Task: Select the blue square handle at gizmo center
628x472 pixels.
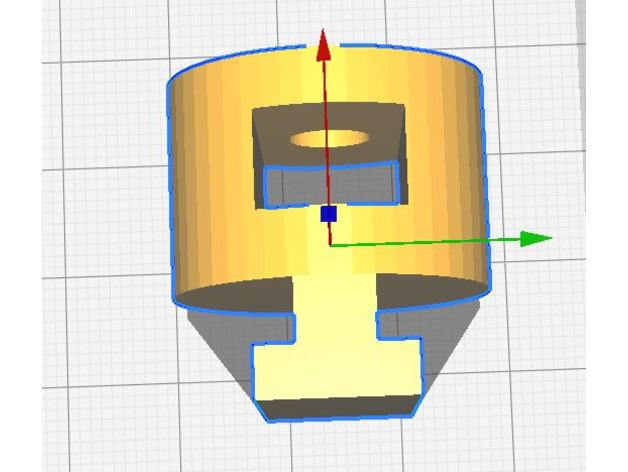Action: (x=328, y=214)
